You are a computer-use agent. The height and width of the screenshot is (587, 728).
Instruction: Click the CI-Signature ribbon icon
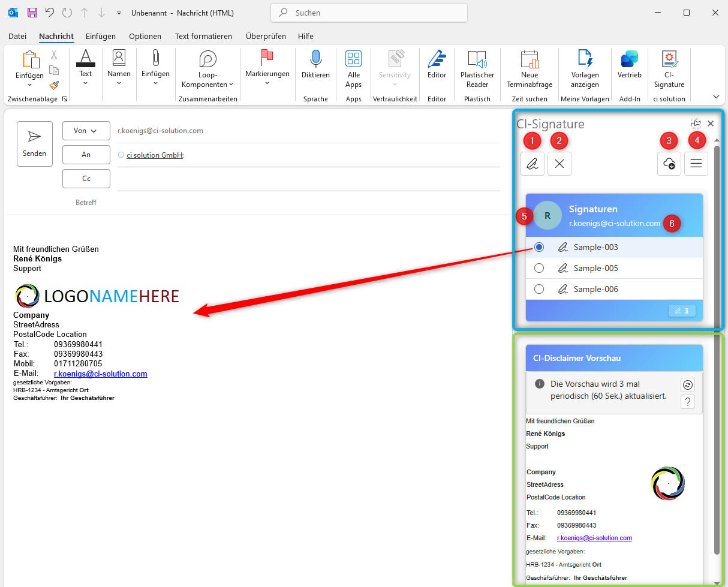coord(669,69)
